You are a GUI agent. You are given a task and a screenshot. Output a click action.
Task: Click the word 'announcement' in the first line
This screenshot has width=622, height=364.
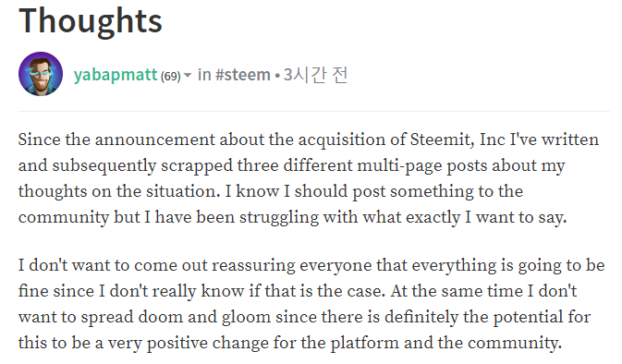(154, 140)
